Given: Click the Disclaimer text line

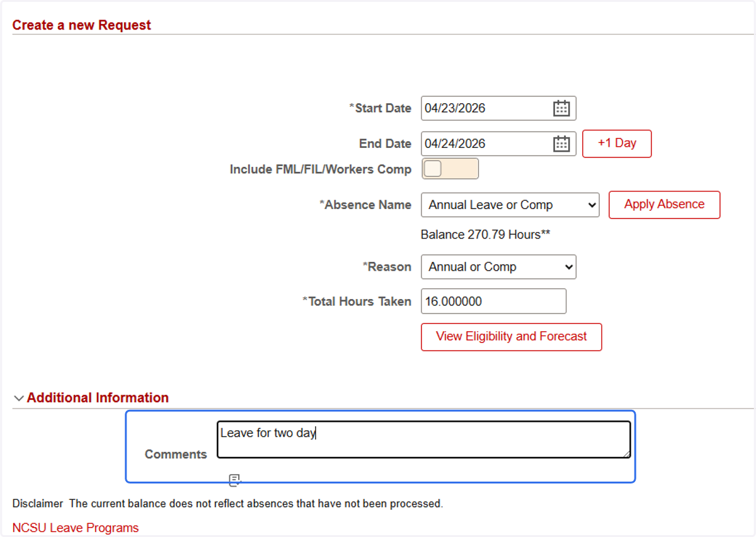Looking at the screenshot, I should (227, 504).
